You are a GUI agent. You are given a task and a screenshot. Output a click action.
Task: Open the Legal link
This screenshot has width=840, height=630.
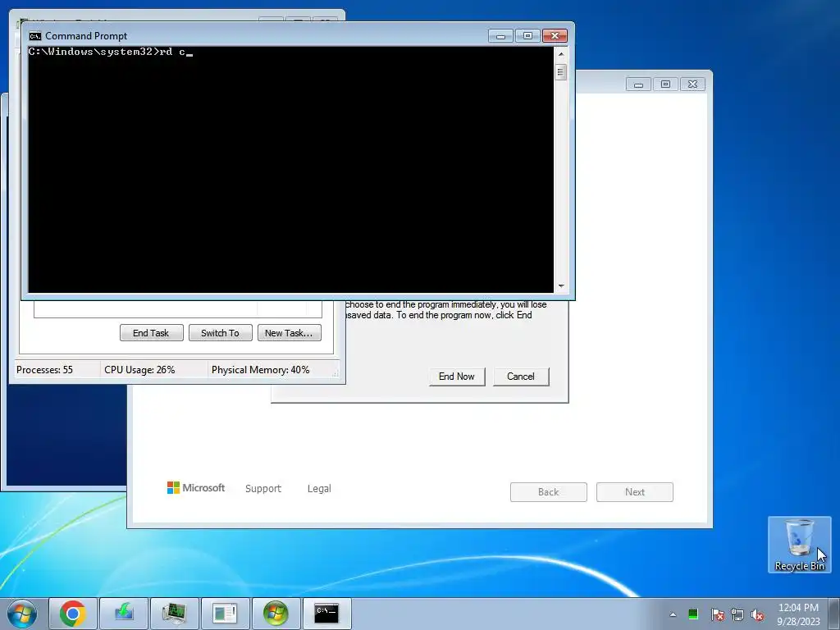pyautogui.click(x=319, y=489)
